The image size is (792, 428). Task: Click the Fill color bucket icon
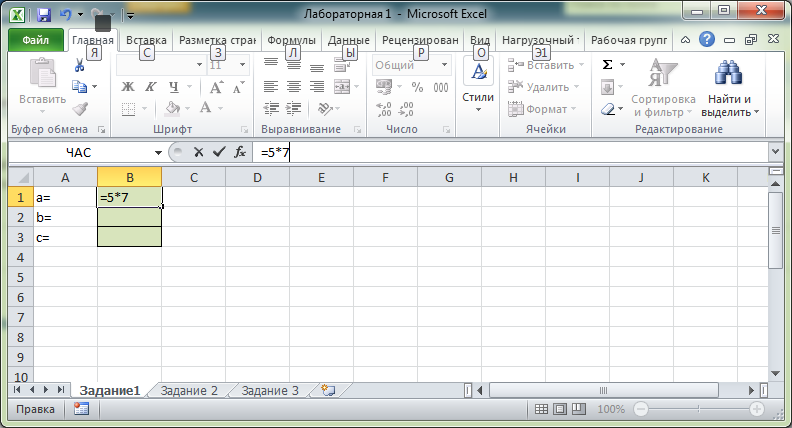(x=173, y=108)
